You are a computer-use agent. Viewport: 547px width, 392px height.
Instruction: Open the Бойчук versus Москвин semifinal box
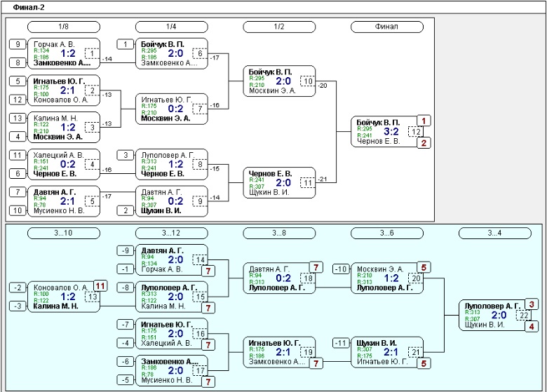point(279,81)
